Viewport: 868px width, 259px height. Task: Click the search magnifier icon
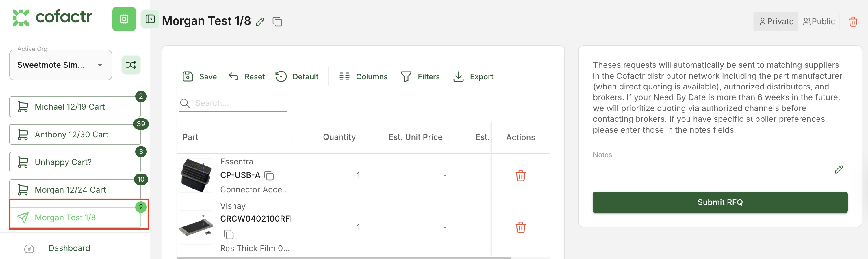tap(185, 103)
